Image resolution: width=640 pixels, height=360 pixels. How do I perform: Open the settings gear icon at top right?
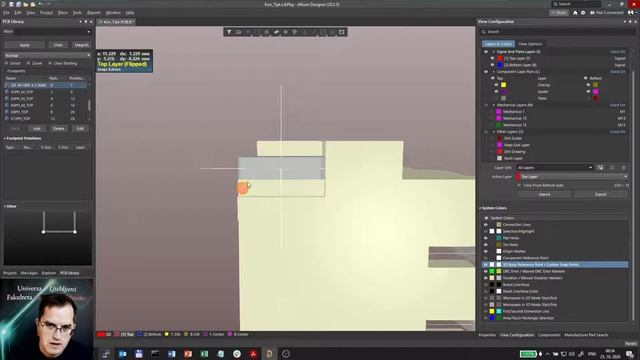pos(583,13)
